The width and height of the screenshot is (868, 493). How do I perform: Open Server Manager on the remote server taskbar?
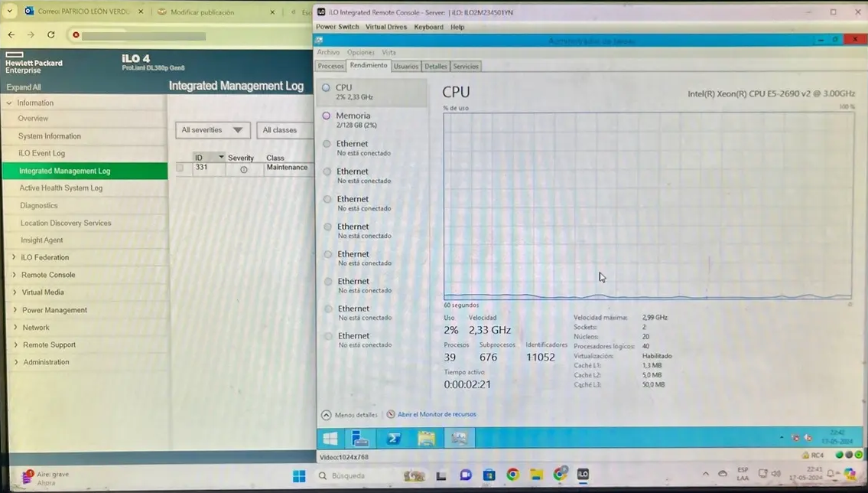click(359, 438)
